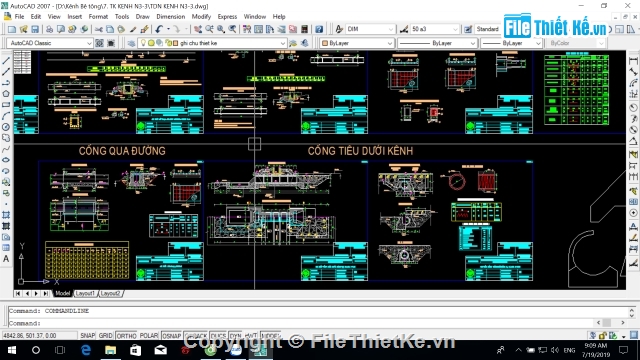Switch to the Layout2 tab

point(110,293)
